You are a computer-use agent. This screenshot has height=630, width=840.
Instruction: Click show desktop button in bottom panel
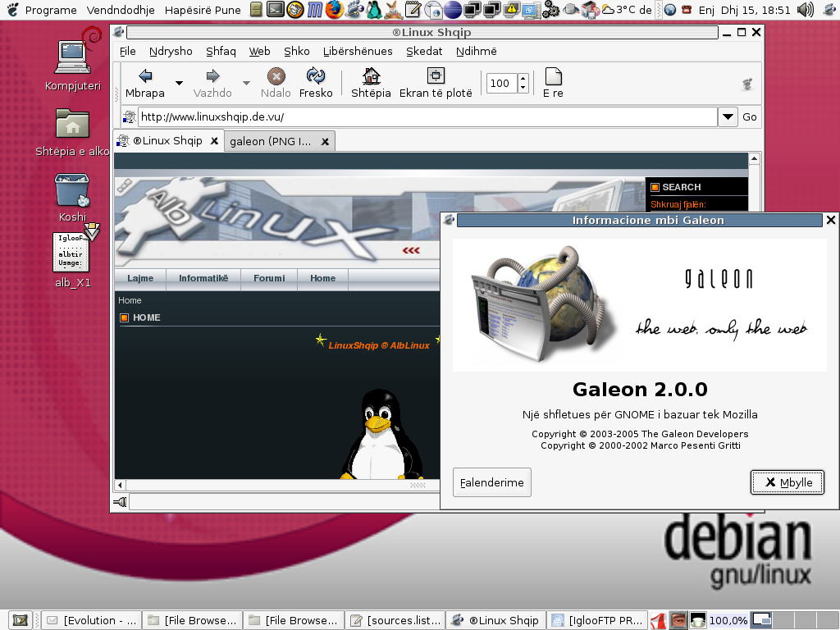point(21,620)
